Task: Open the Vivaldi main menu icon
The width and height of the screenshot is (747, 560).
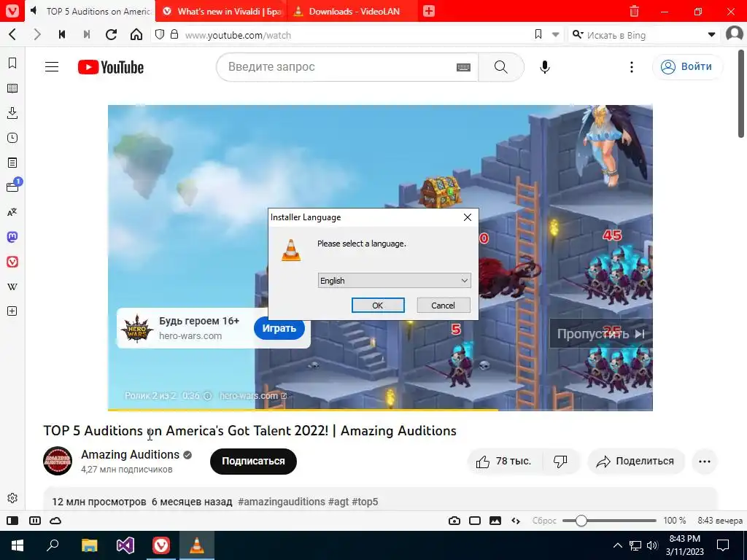Action: (12, 11)
